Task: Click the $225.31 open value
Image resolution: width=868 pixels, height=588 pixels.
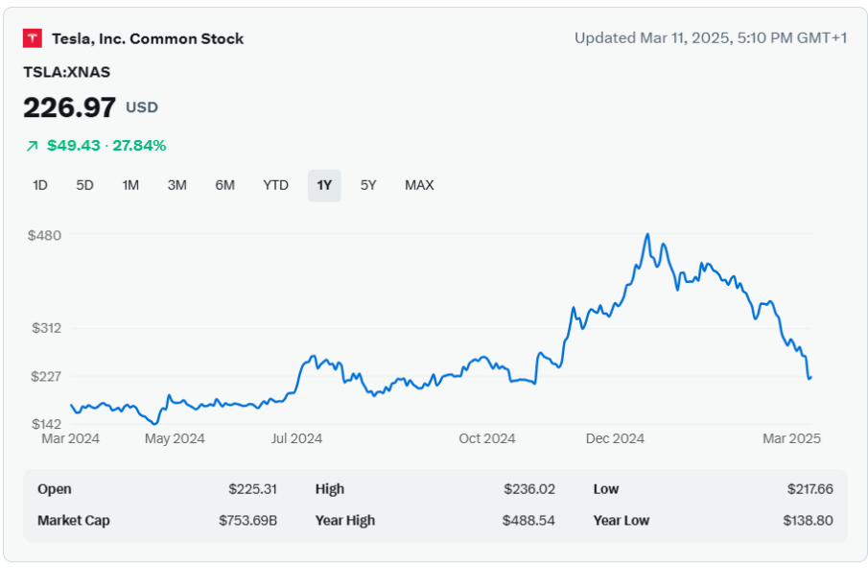Action: (x=253, y=489)
